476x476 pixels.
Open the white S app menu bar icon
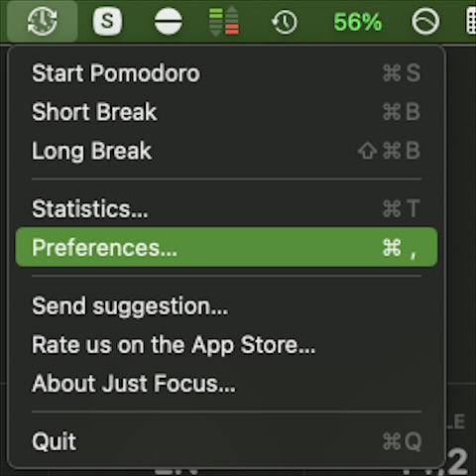click(107, 22)
